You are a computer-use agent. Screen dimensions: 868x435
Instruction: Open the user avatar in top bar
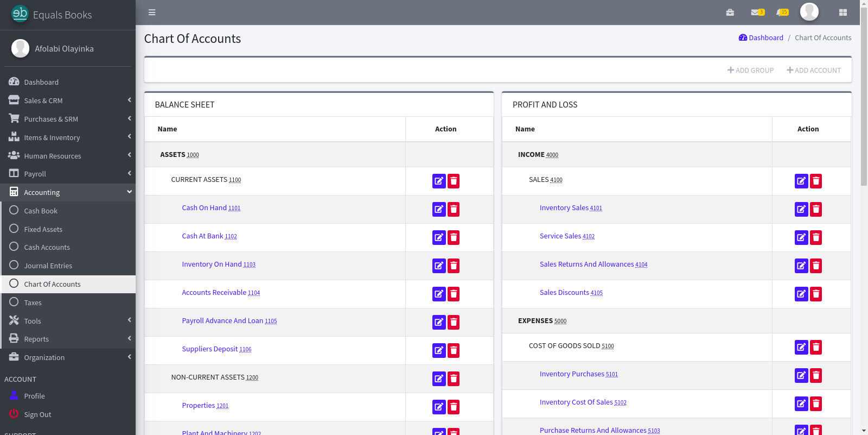809,12
